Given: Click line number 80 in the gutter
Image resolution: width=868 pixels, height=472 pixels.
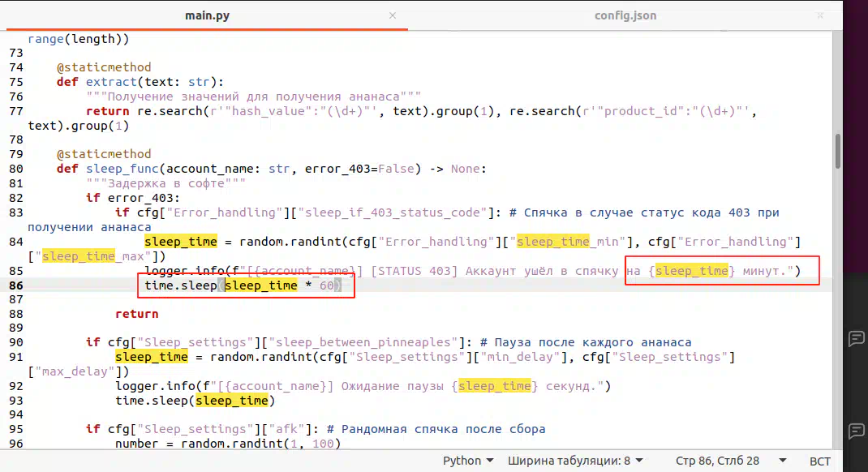Looking at the screenshot, I should pyautogui.click(x=16, y=169).
